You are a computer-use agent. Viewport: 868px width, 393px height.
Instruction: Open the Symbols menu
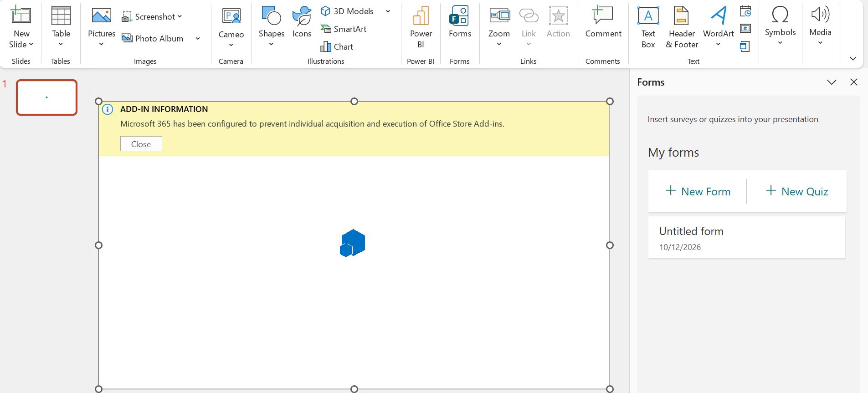pos(780,26)
